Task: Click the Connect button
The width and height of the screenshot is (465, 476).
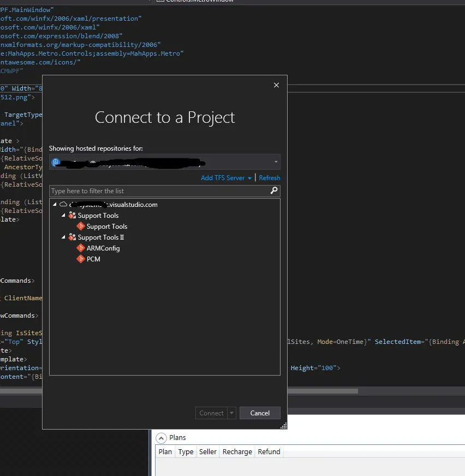Action: [x=211, y=413]
